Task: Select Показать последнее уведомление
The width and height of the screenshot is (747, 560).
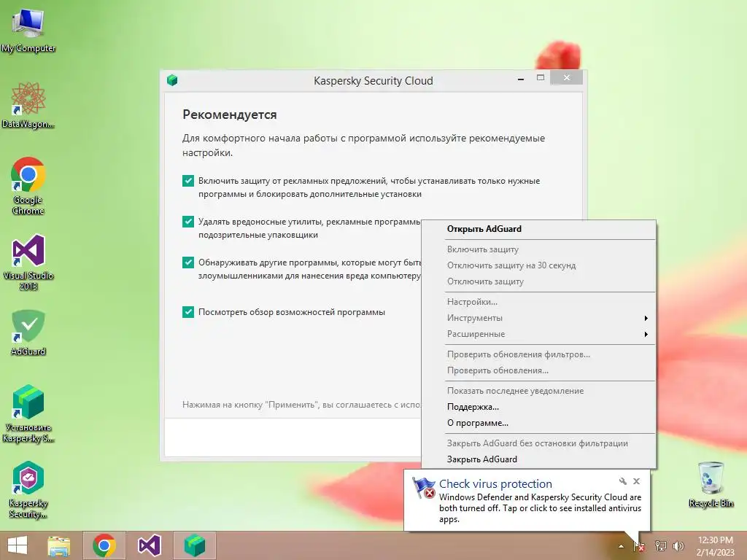Action: pos(539,391)
